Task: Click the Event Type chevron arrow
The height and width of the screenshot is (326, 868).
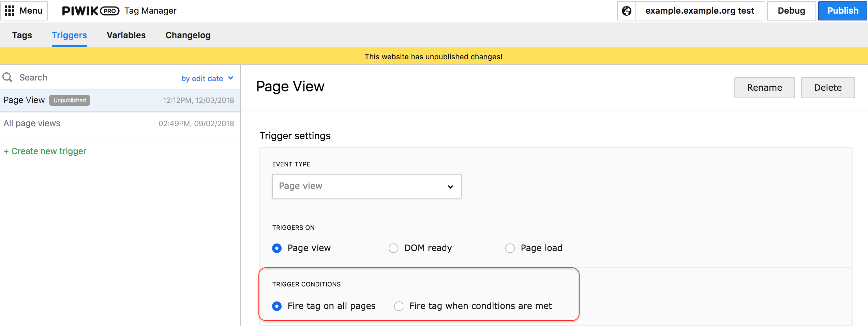Action: [450, 187]
